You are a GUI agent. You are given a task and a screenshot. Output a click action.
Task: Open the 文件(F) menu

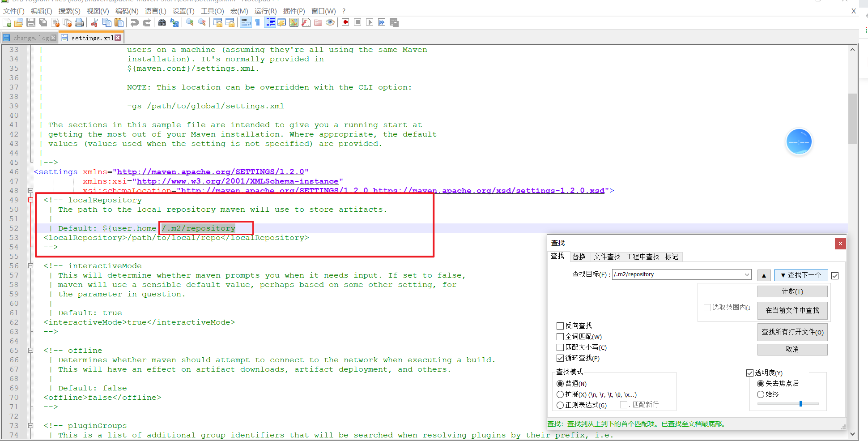14,11
